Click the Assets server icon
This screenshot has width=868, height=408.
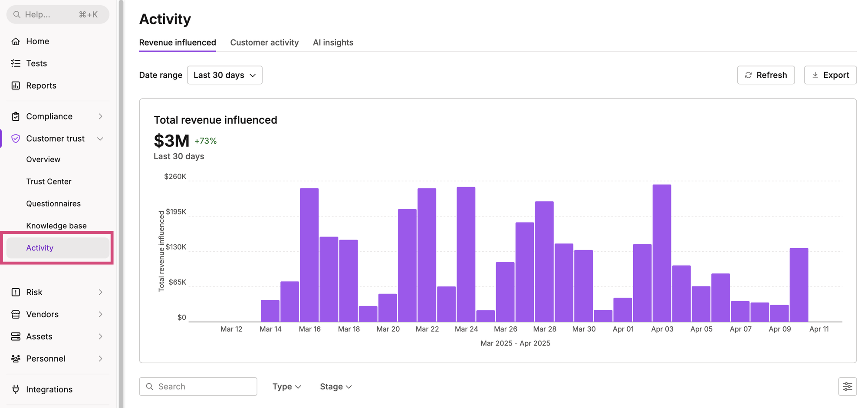(16, 336)
